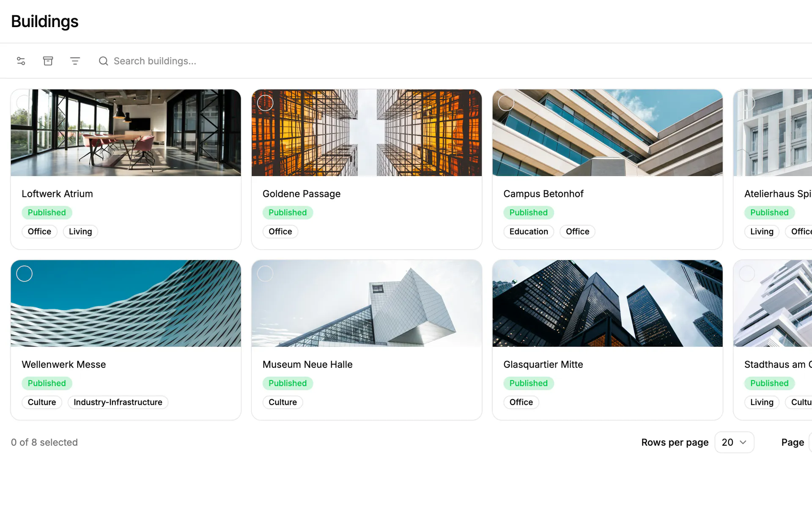Click the Education tag on Campus Betonhof
Viewport: 812px width, 508px height.
[529, 232]
